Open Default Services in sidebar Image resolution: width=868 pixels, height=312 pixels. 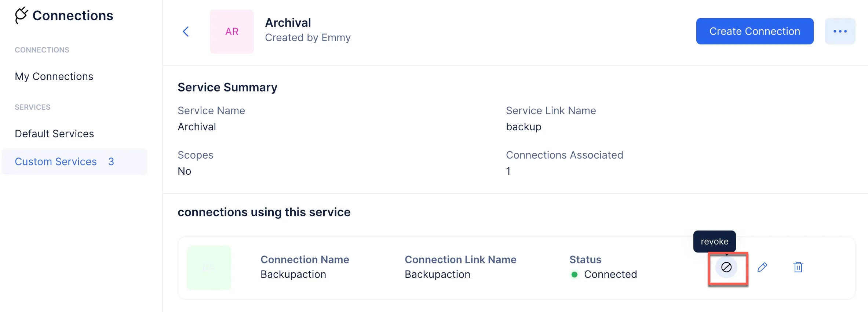tap(54, 134)
